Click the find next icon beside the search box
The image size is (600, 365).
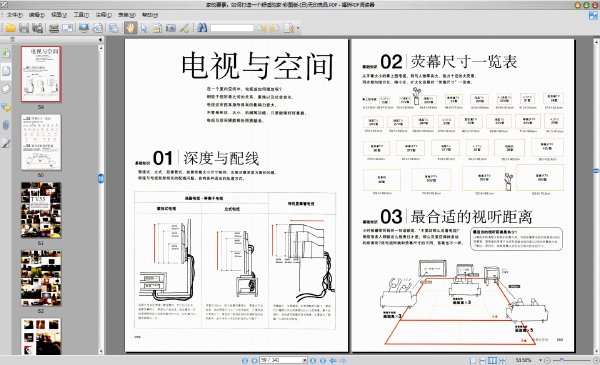click(275, 28)
